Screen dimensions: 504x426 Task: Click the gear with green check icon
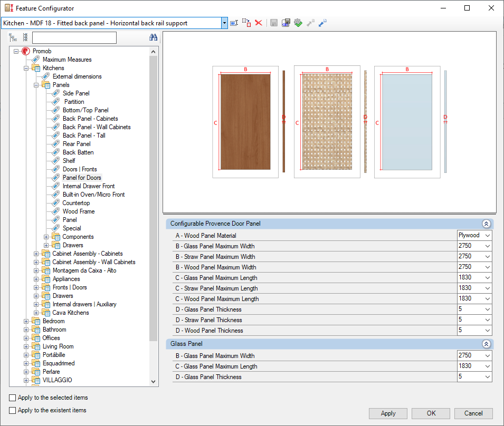click(x=298, y=23)
